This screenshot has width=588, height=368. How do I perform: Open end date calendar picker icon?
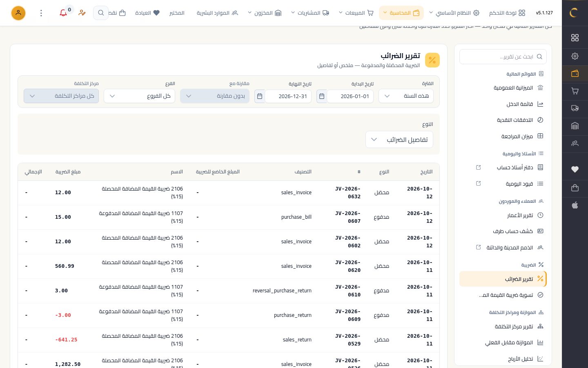(x=260, y=96)
